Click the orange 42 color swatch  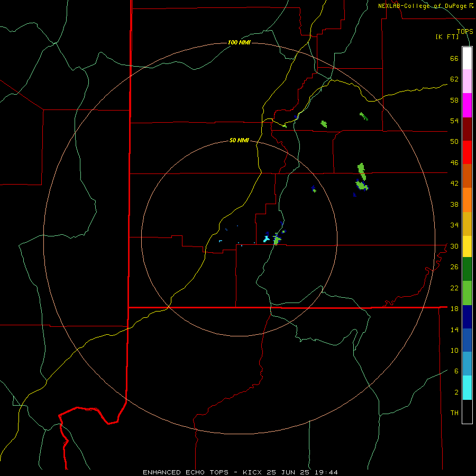coord(467,200)
